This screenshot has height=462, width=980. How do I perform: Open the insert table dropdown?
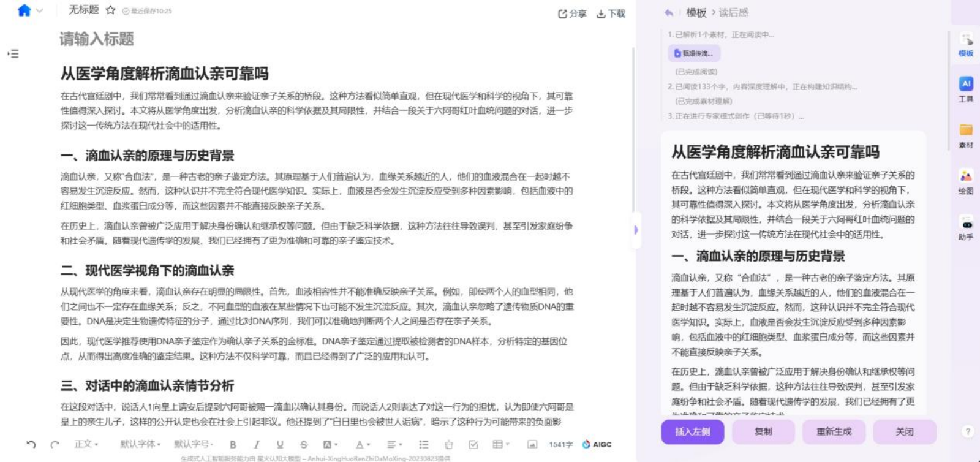coord(501,445)
